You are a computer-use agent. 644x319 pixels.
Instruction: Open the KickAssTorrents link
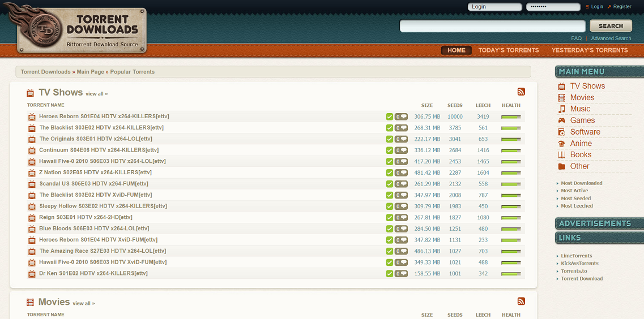pos(579,263)
